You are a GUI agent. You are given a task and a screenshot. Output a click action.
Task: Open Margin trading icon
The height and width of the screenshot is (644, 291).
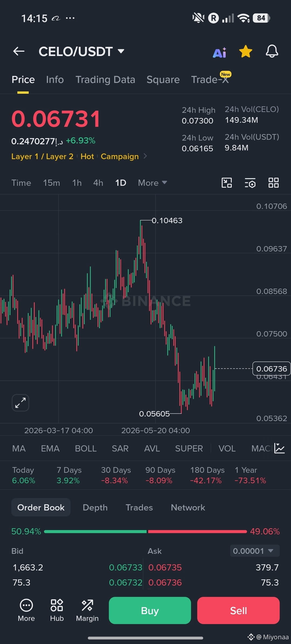(87, 610)
